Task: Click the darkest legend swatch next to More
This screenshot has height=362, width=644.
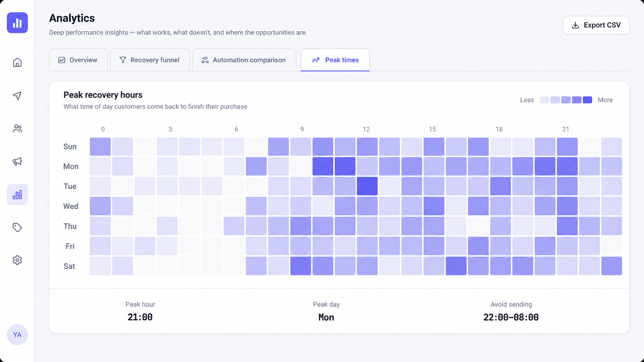Action: [x=587, y=100]
